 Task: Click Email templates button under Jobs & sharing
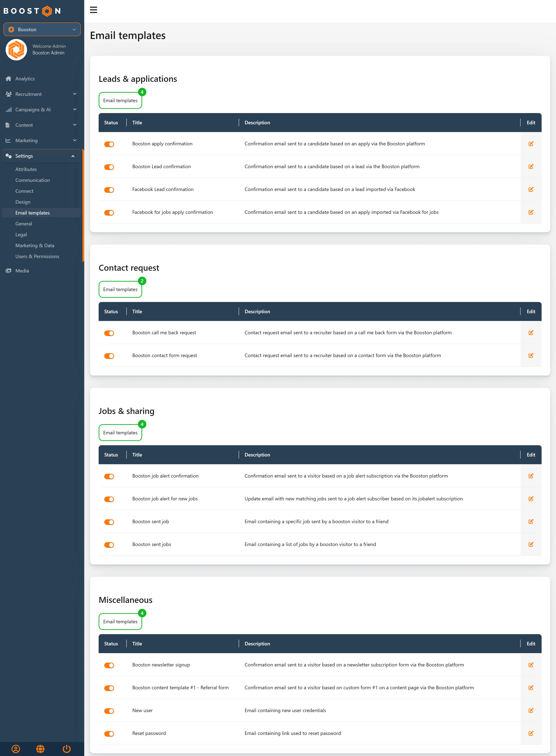120,433
